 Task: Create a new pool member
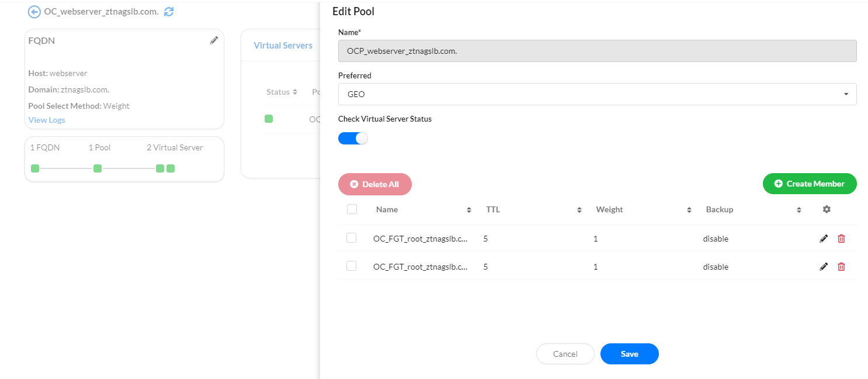810,183
